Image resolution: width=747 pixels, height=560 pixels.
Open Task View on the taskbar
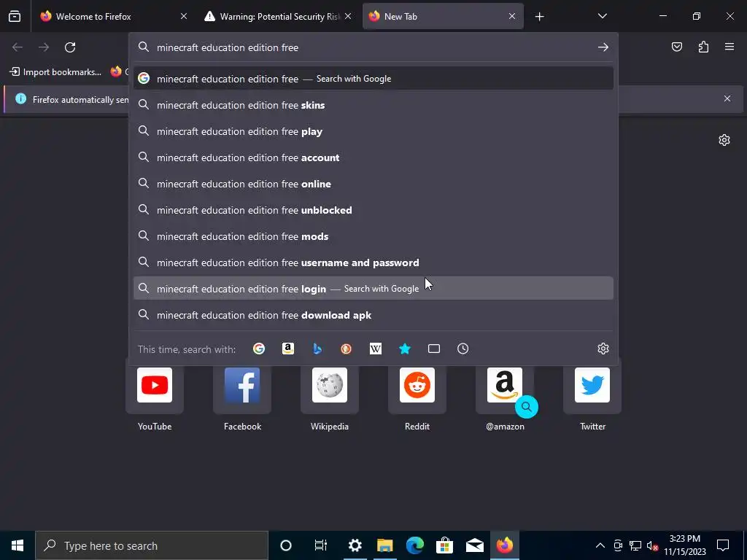(x=321, y=545)
